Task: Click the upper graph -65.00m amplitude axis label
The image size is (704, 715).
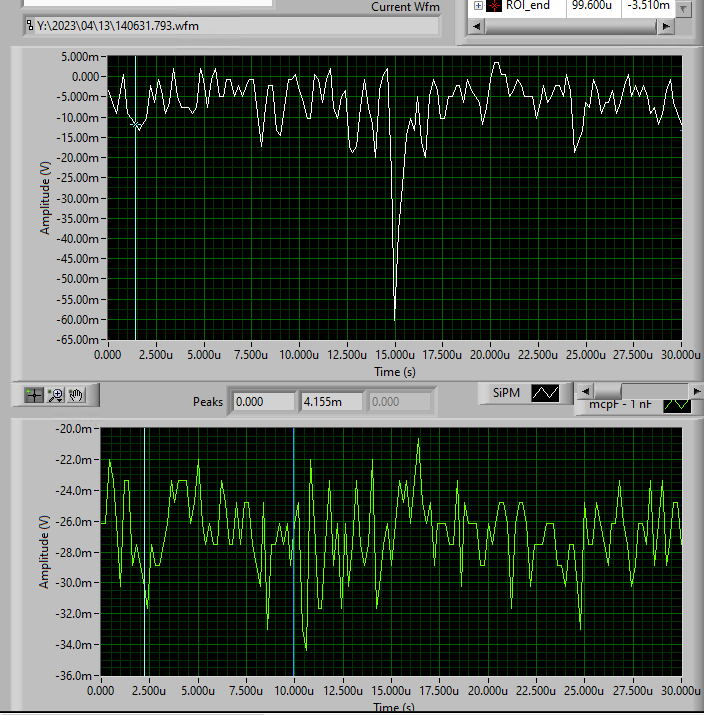Action: [x=77, y=340]
